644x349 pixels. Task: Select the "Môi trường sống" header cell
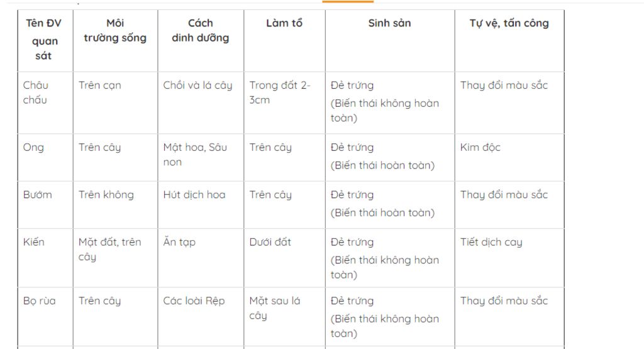[115, 31]
